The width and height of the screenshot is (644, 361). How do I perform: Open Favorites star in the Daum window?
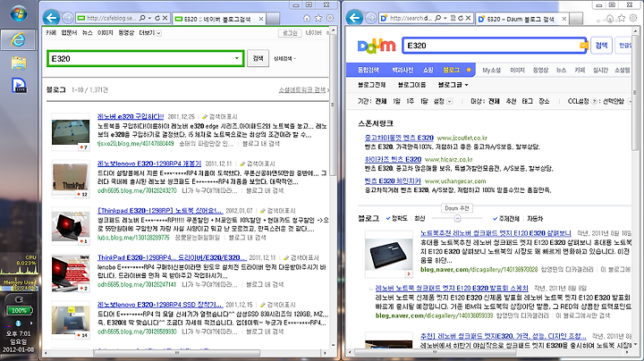click(x=622, y=18)
